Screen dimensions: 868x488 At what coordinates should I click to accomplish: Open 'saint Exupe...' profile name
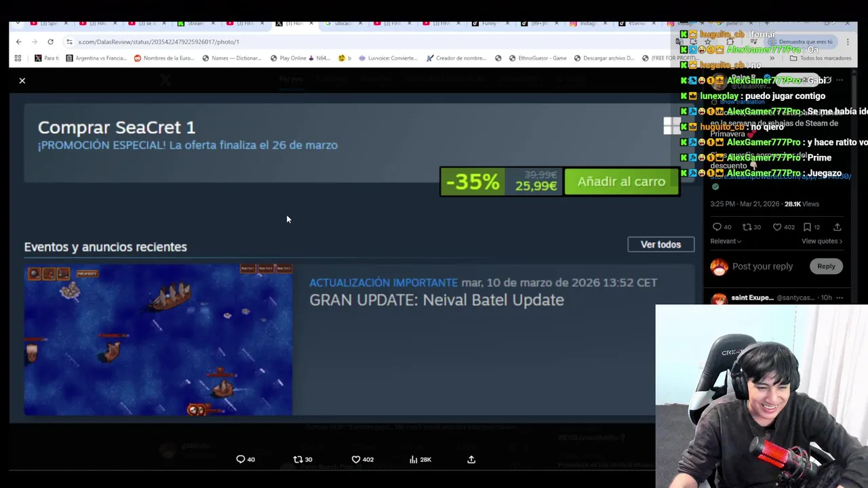point(752,298)
